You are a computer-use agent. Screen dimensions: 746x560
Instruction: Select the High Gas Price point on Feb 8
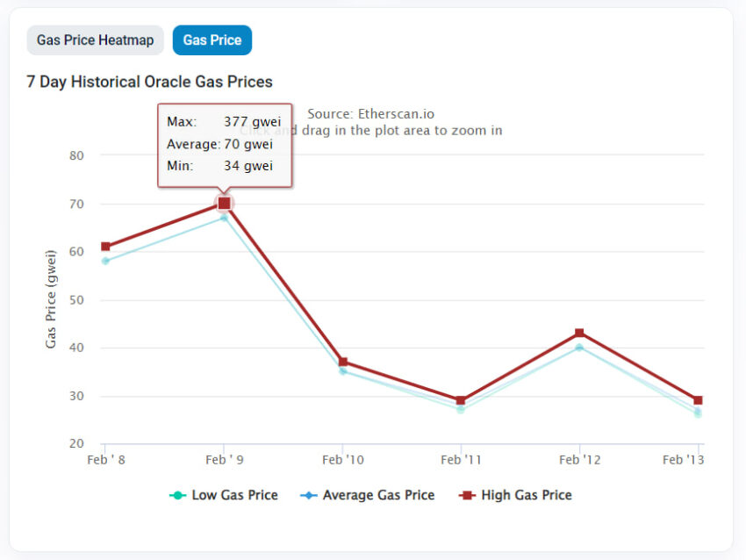105,247
